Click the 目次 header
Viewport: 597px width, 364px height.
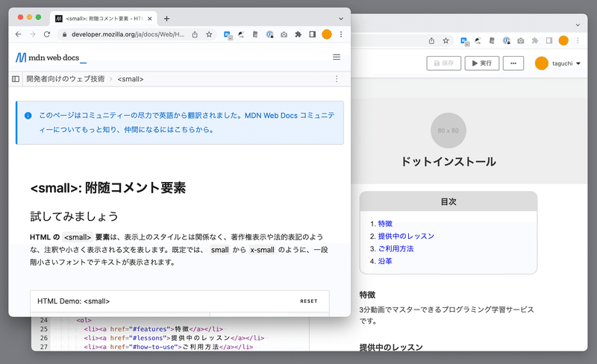pyautogui.click(x=448, y=201)
